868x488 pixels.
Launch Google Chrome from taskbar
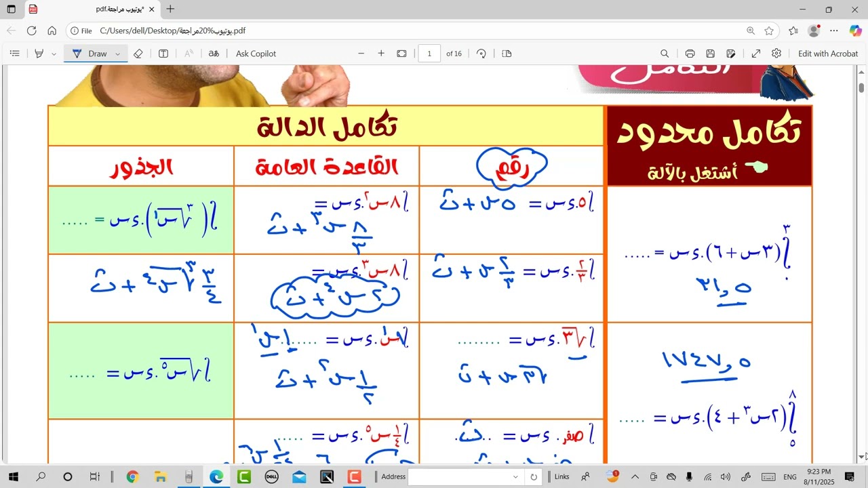[132, 476]
